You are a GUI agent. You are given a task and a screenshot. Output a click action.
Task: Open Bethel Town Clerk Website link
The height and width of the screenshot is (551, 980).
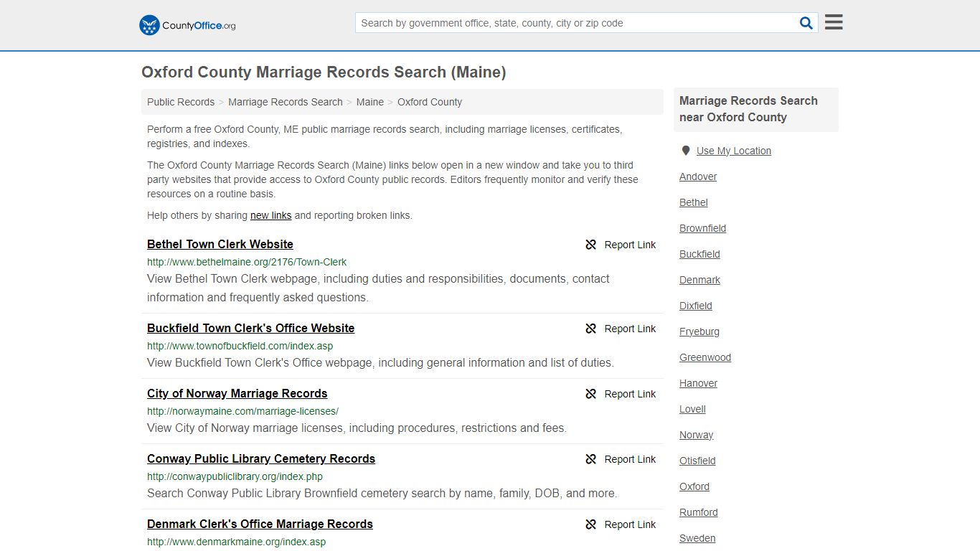click(220, 244)
